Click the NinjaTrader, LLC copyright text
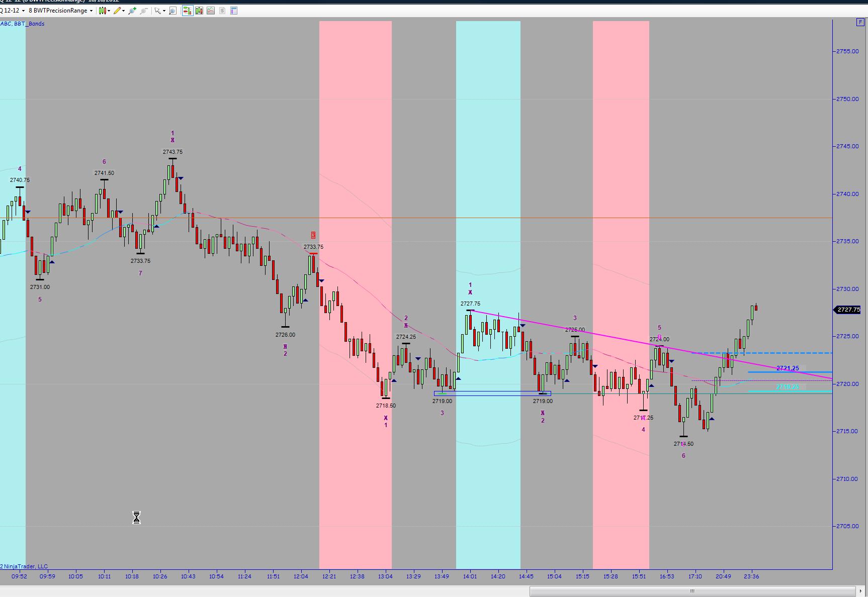 click(24, 566)
